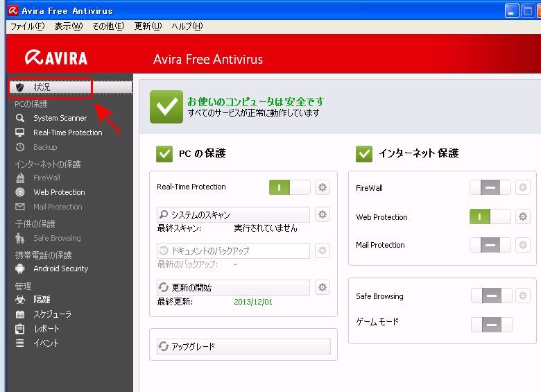Select the System Scanner label in sidebar
Image resolution: width=541 pixels, height=392 pixels.
coord(60,118)
